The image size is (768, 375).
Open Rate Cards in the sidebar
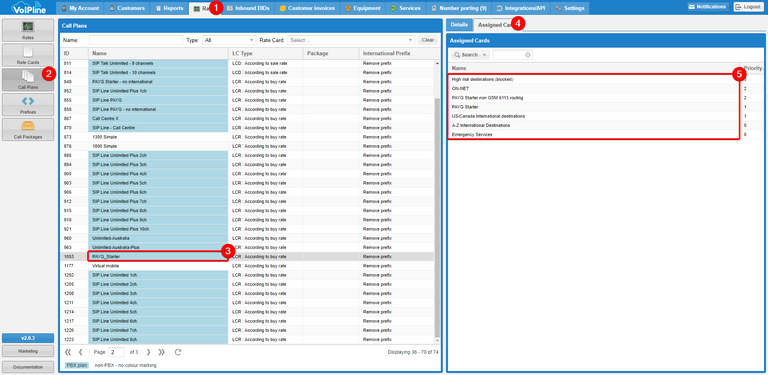[28, 55]
